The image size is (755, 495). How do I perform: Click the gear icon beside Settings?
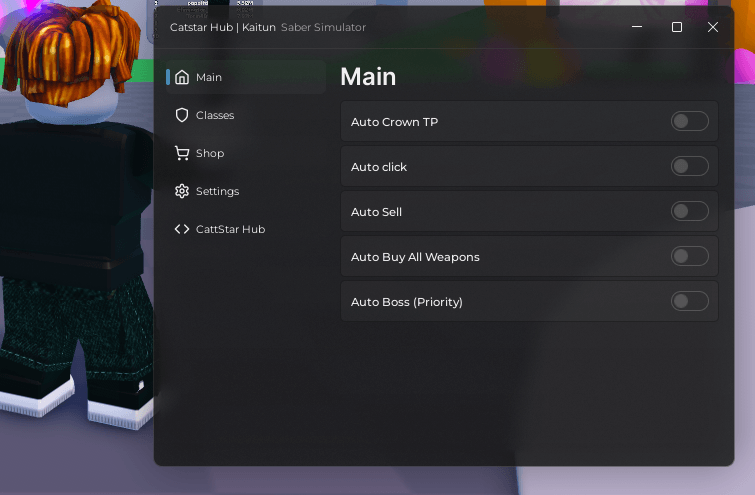(182, 191)
